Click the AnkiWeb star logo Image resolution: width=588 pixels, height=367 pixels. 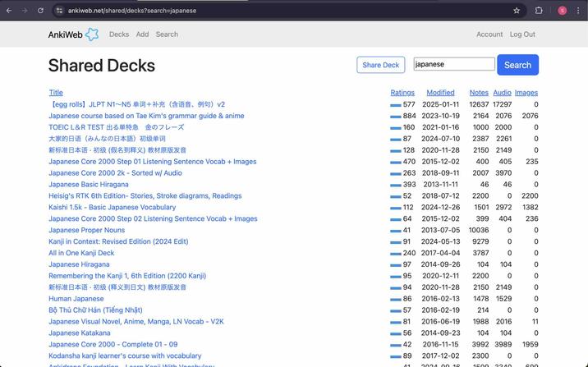(92, 34)
